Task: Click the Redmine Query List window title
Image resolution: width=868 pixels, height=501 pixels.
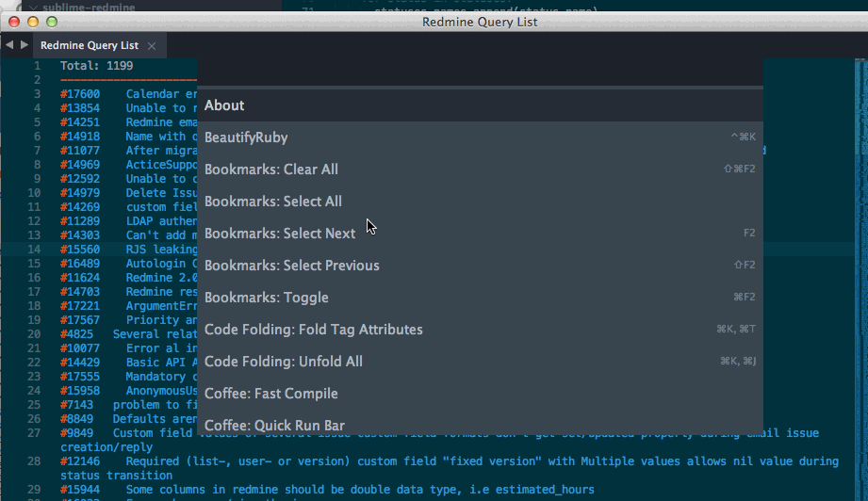Action: [x=480, y=22]
